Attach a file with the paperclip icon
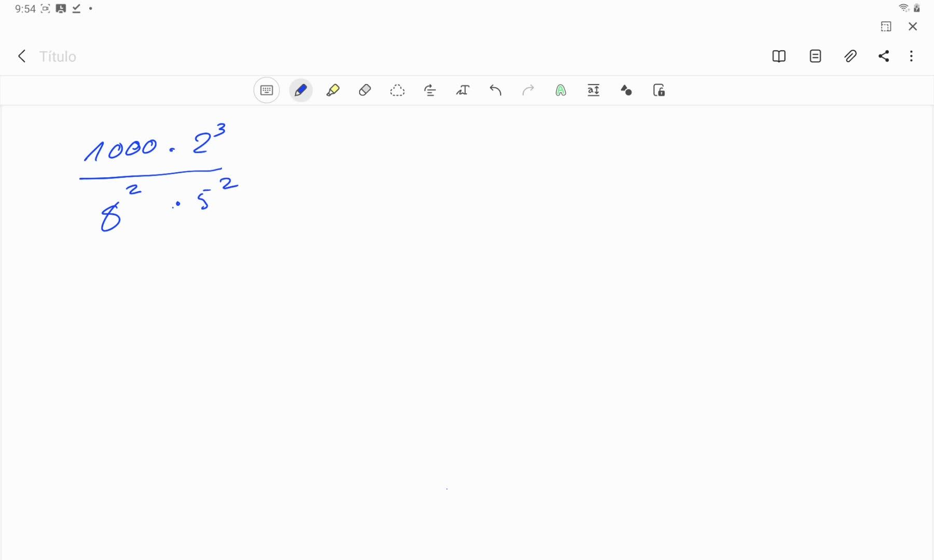 pos(850,56)
